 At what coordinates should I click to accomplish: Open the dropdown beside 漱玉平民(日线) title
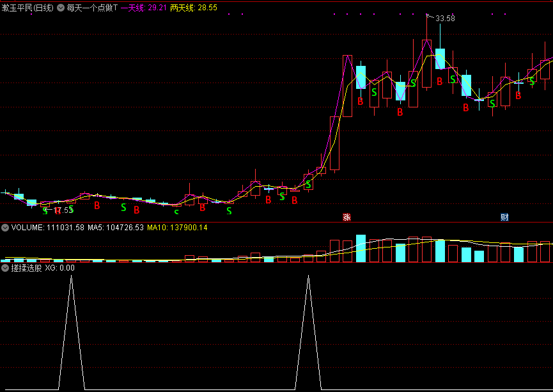click(x=61, y=8)
